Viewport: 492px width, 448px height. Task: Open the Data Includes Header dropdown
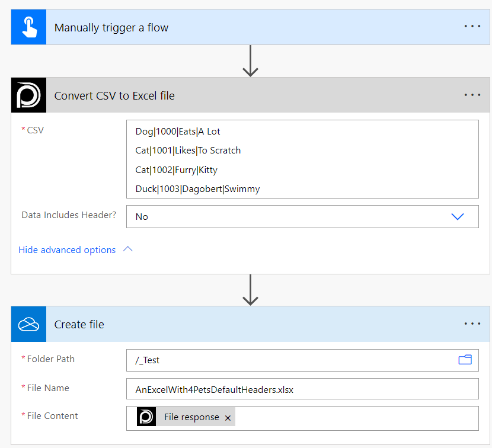coord(457,217)
